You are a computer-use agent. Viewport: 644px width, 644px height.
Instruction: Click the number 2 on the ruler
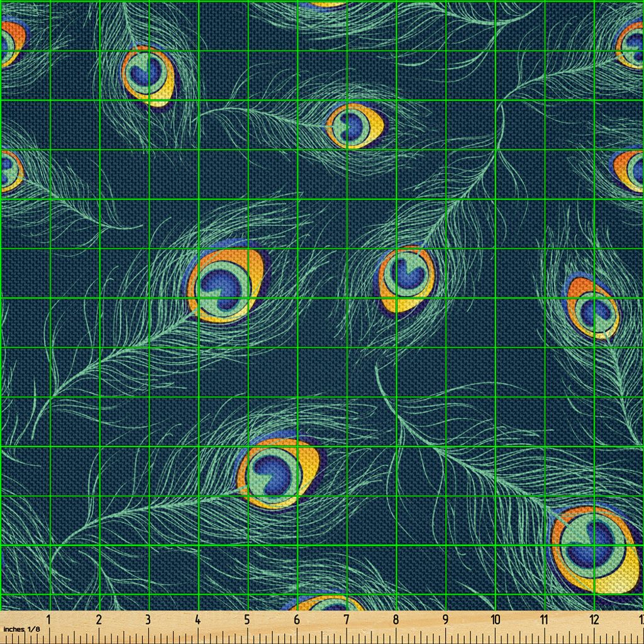(x=99, y=619)
